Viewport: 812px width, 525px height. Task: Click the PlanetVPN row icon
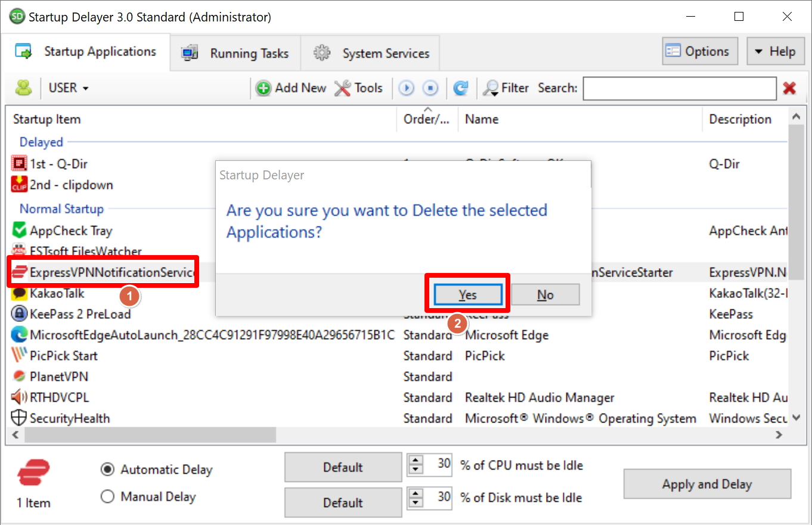tap(20, 377)
